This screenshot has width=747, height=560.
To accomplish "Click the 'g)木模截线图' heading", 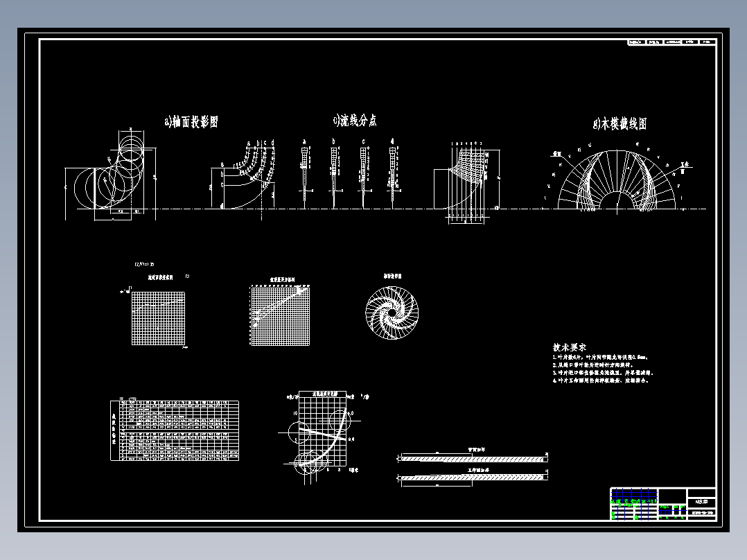I will [619, 124].
